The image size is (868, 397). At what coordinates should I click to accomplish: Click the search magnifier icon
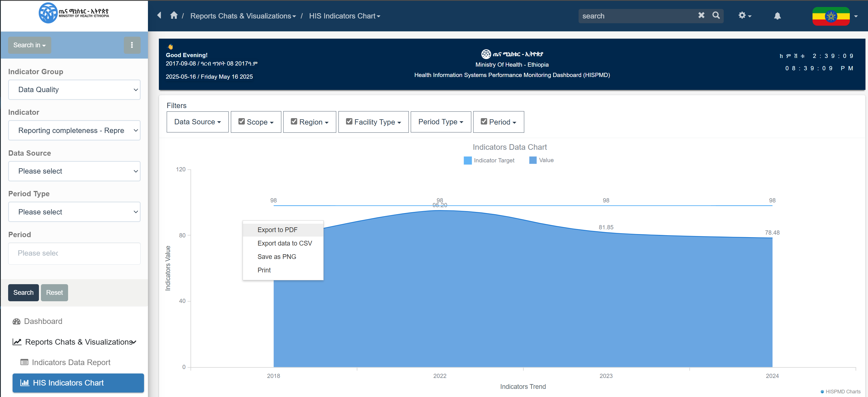point(716,15)
